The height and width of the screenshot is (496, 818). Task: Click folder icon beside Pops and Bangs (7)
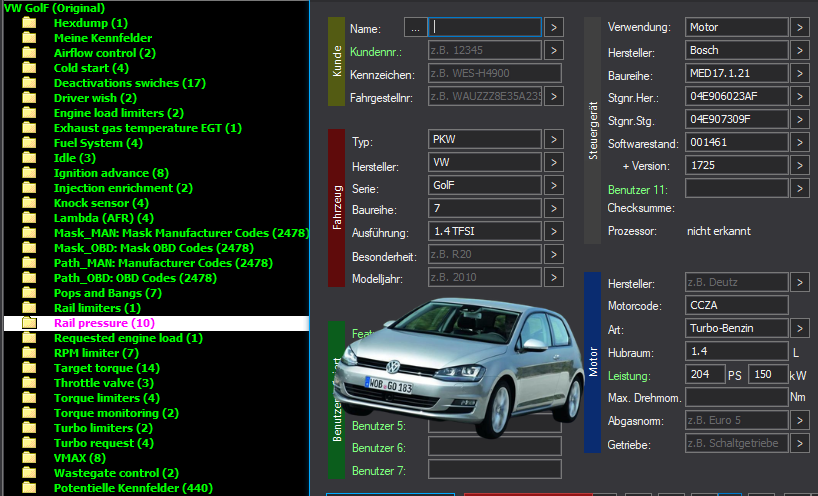pos(29,293)
